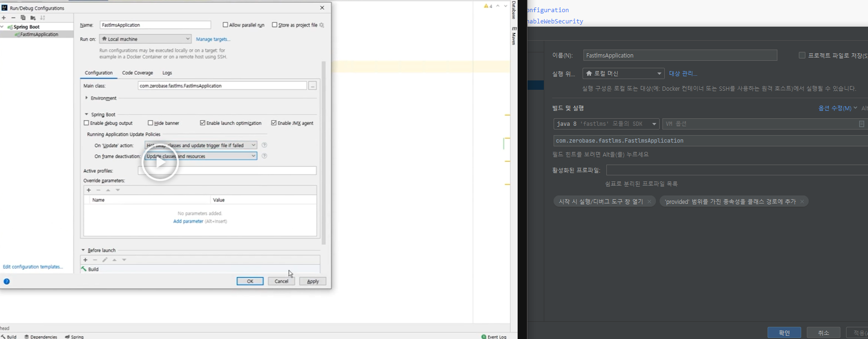868x339 pixels.
Task: Switch to Code Coverage tab
Action: [x=137, y=73]
